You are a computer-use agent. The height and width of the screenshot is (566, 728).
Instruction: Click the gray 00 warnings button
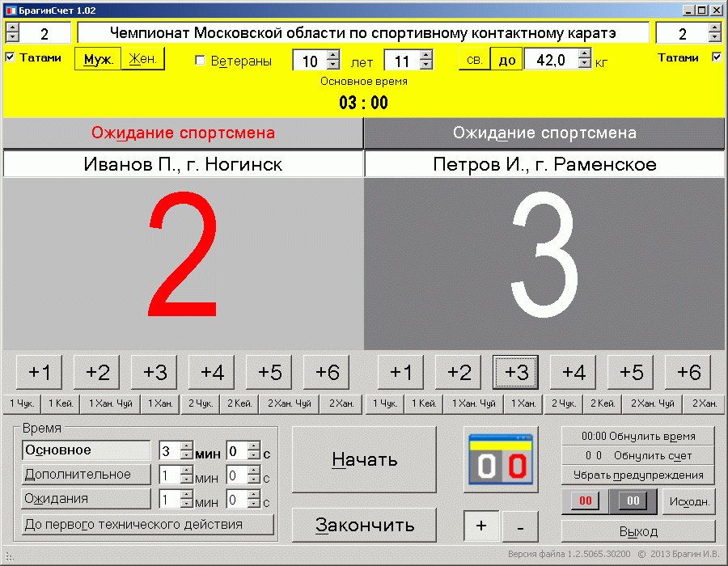point(633,501)
